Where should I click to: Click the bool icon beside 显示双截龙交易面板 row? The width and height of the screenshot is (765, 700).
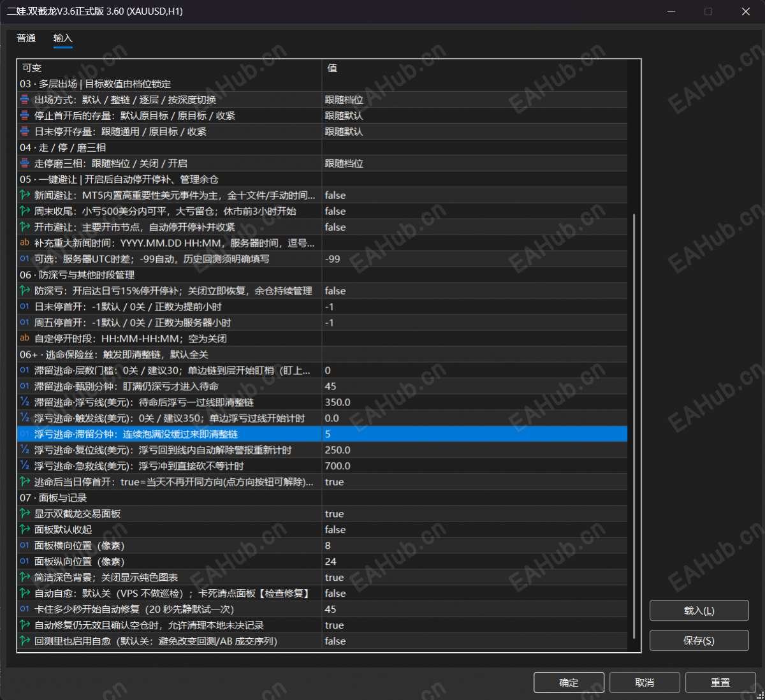click(x=25, y=514)
